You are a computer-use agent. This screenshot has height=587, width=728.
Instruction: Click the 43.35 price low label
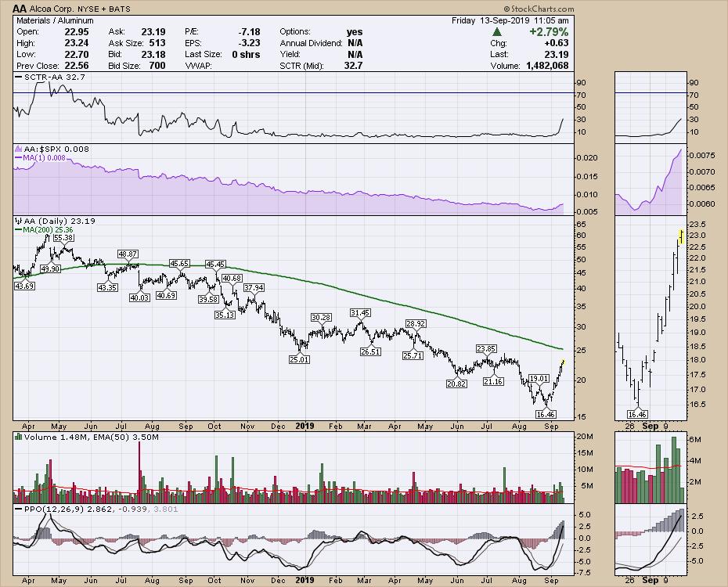[x=107, y=288]
